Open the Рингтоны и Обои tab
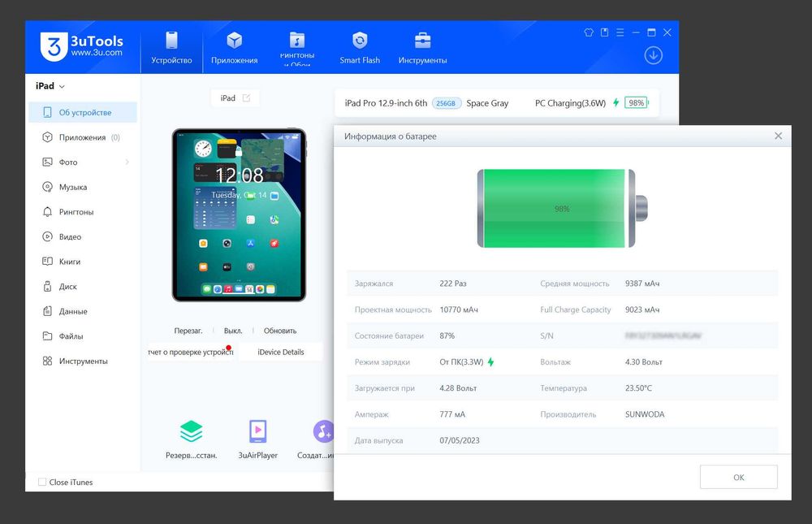This screenshot has width=812, height=524. tap(297, 48)
